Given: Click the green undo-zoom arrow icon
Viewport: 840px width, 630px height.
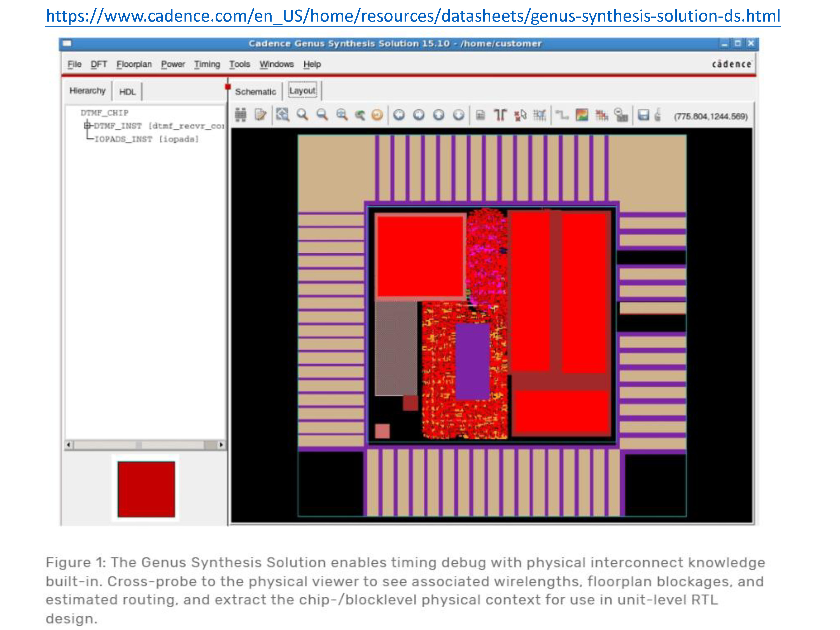Looking at the screenshot, I should tap(360, 115).
